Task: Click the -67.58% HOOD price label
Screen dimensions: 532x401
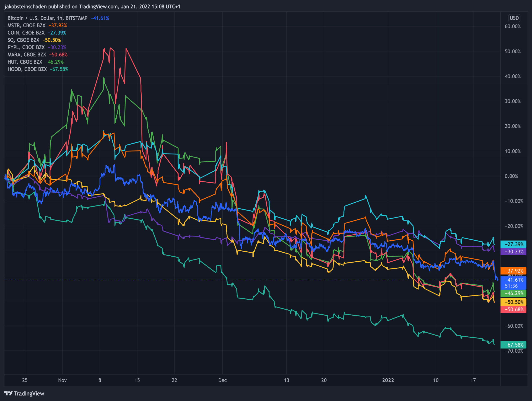Action: coord(513,345)
